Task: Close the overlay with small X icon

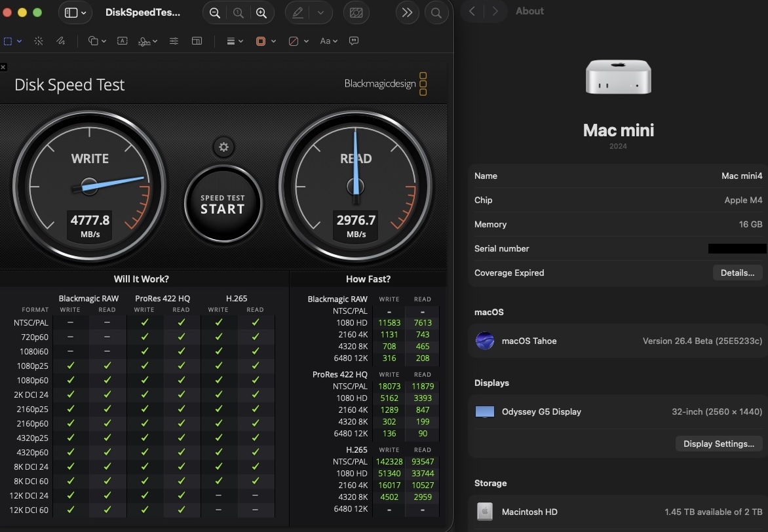Action: coord(3,67)
